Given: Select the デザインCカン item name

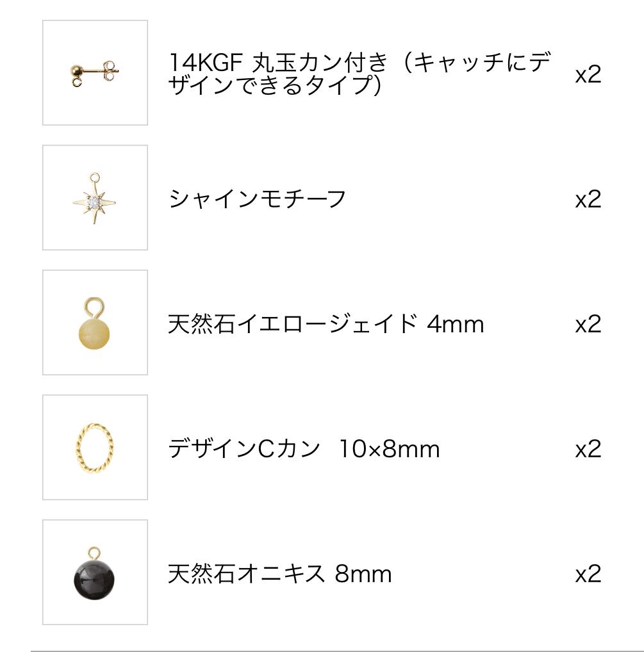Looking at the screenshot, I should click(244, 449).
